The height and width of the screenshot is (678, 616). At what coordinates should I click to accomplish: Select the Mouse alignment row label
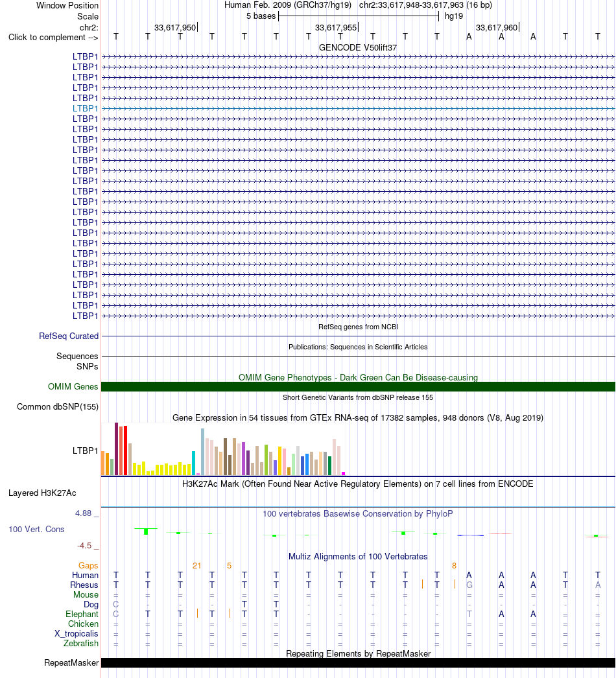click(x=86, y=595)
